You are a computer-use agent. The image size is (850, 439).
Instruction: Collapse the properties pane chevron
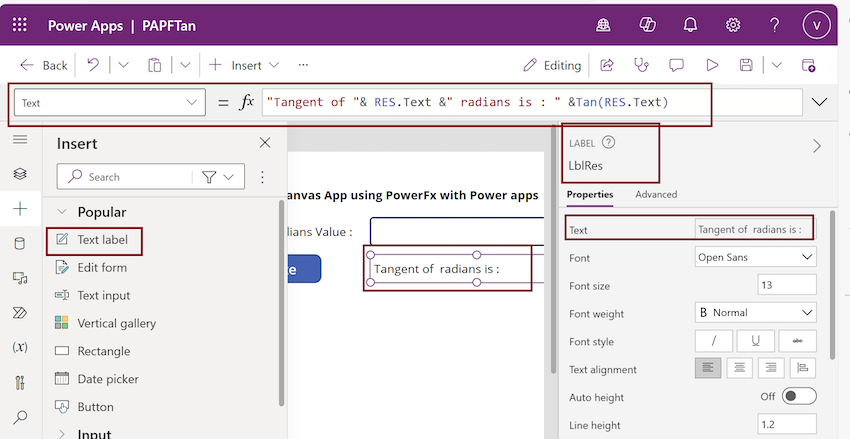tap(816, 146)
